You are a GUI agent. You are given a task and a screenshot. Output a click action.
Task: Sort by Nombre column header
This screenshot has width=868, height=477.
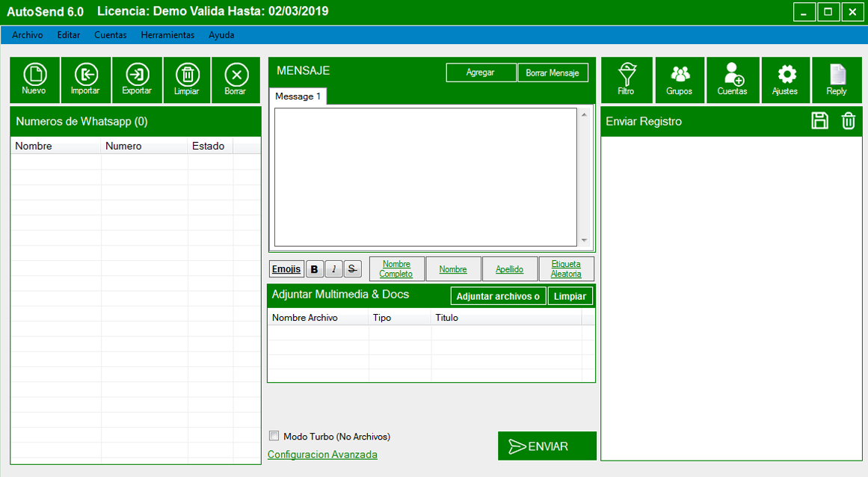(56, 146)
